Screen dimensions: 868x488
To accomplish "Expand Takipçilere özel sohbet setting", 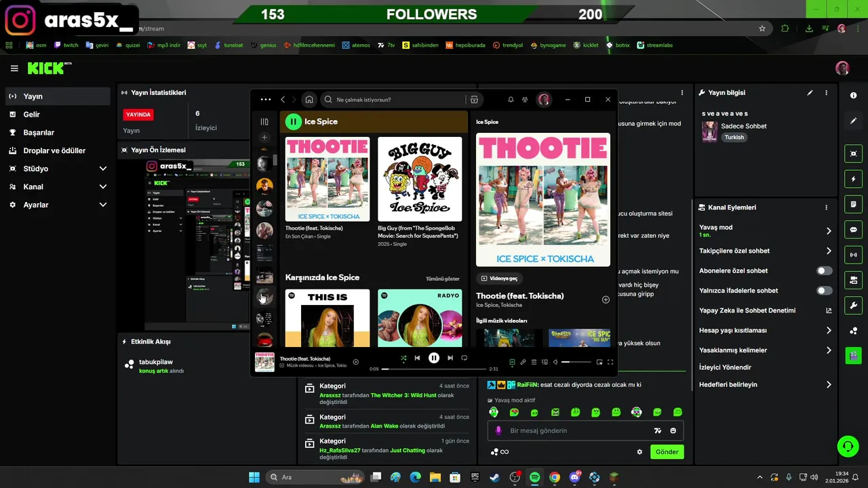I will 766,251.
